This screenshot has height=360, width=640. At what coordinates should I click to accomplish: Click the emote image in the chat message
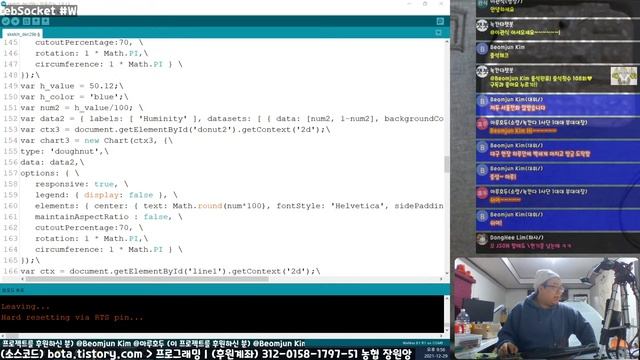click(623, 76)
